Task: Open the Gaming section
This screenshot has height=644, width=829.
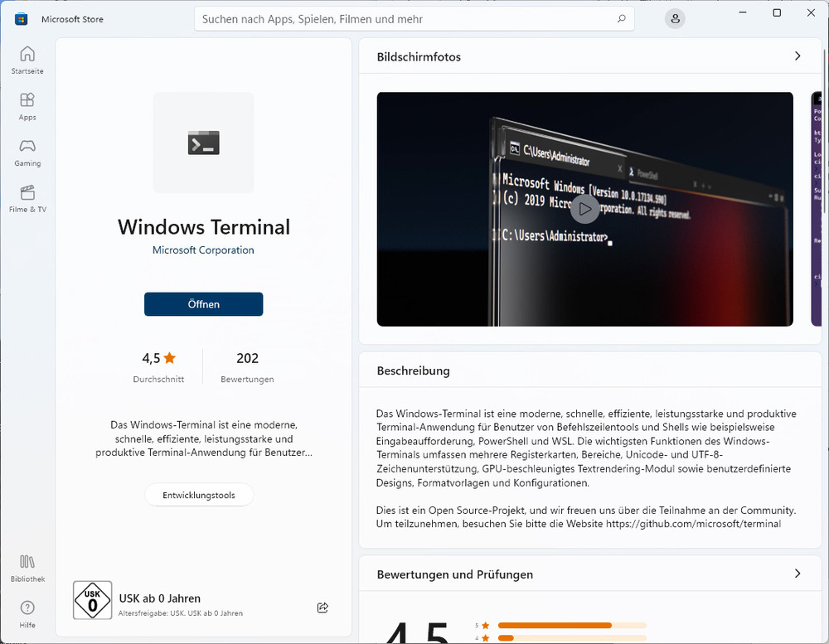Action: tap(27, 153)
